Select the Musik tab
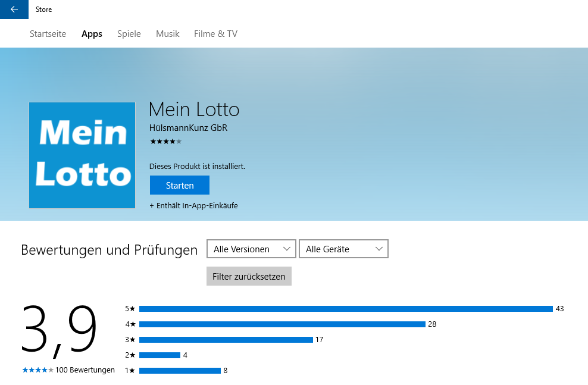Image resolution: width=588 pixels, height=385 pixels. [x=168, y=34]
